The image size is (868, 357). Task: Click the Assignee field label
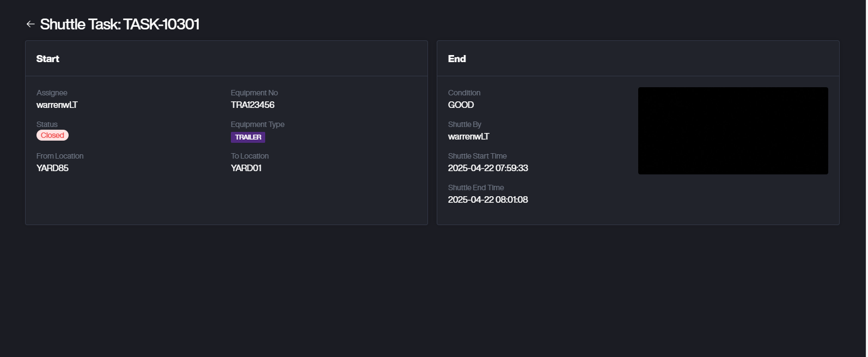(x=52, y=93)
